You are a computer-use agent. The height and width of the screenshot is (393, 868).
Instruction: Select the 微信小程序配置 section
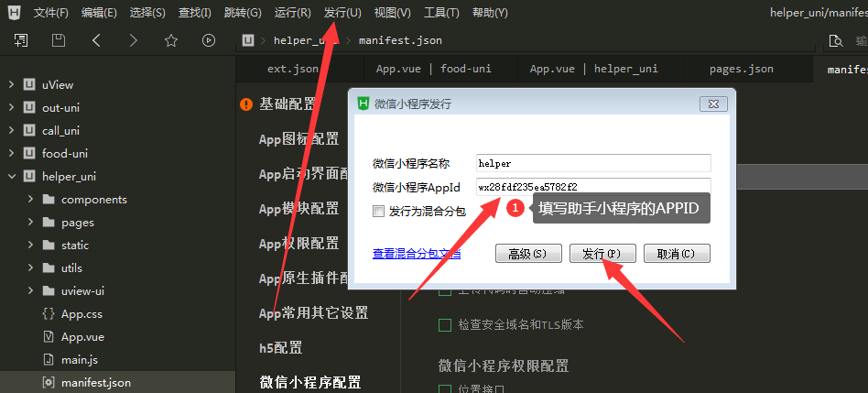[x=310, y=382]
